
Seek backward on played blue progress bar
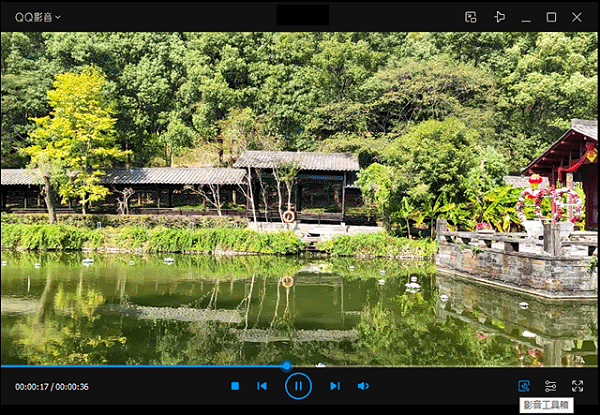140,366
